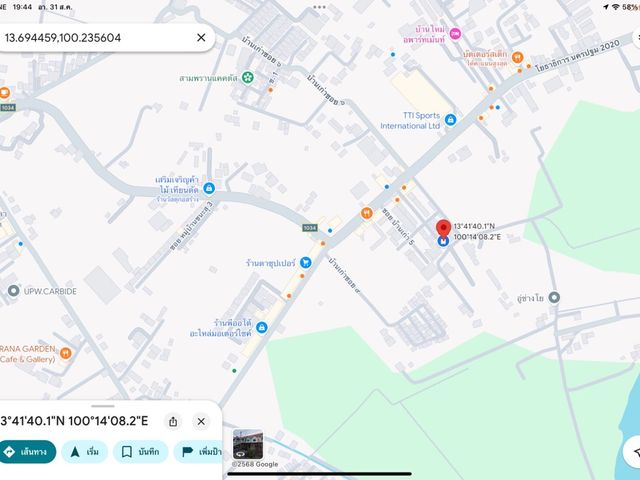
Task: Tap the coordinates title in bottom panel
Action: 74,421
